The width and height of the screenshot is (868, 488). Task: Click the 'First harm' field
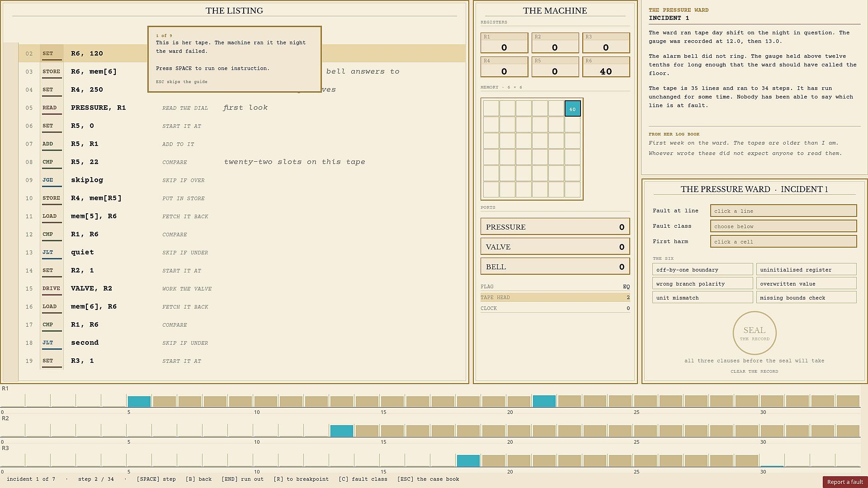783,241
